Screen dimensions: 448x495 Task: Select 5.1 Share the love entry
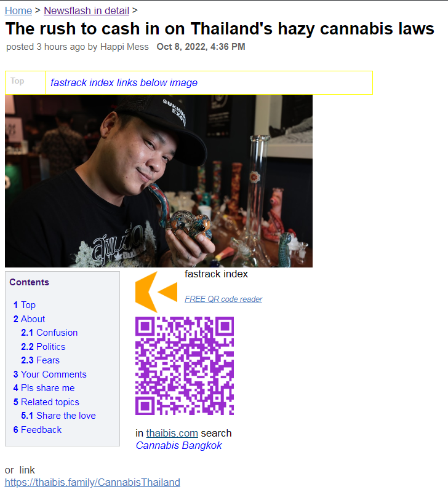[x=58, y=416]
